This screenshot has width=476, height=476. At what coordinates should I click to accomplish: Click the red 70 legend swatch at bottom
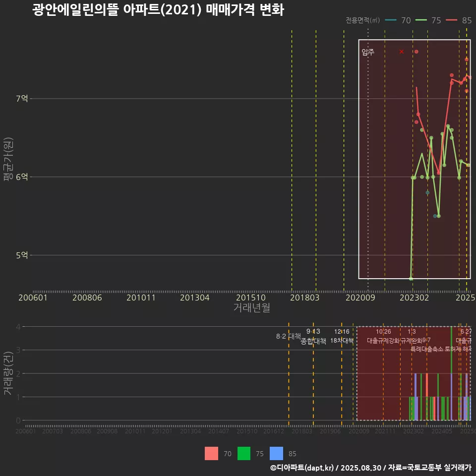click(211, 454)
